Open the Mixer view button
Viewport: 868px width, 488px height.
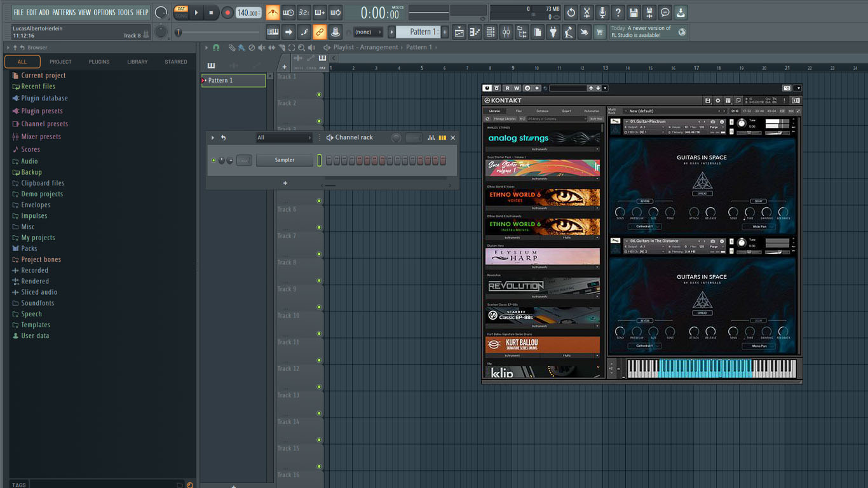tap(506, 32)
